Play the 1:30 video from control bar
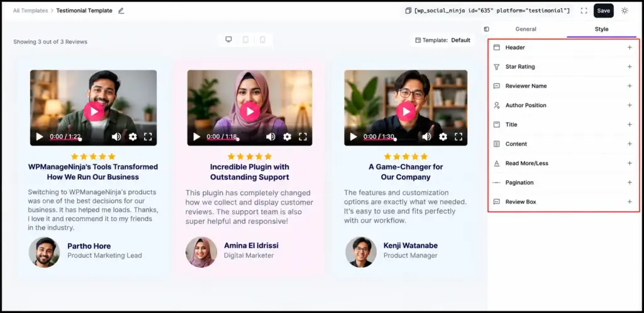 [x=353, y=137]
